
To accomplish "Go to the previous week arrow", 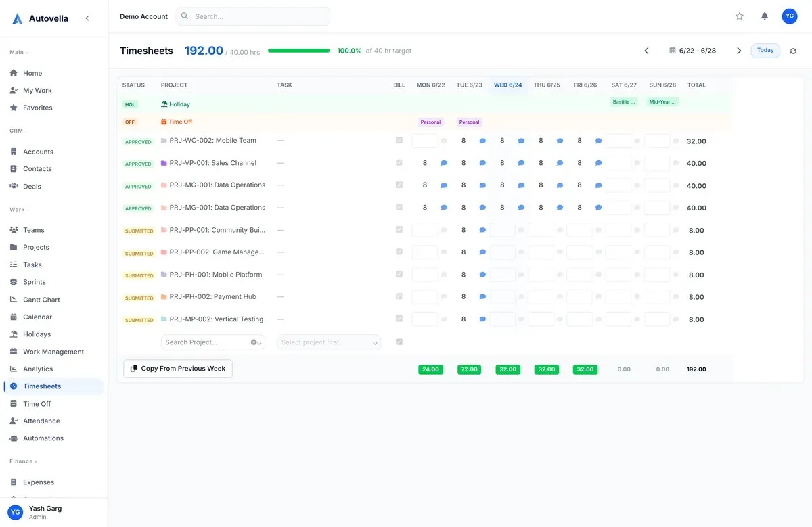I will point(646,51).
